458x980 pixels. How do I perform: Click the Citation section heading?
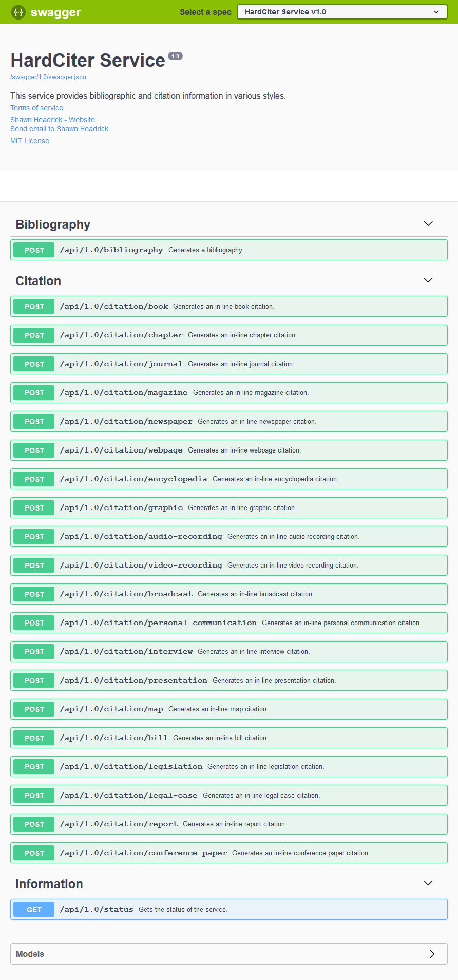pyautogui.click(x=39, y=281)
